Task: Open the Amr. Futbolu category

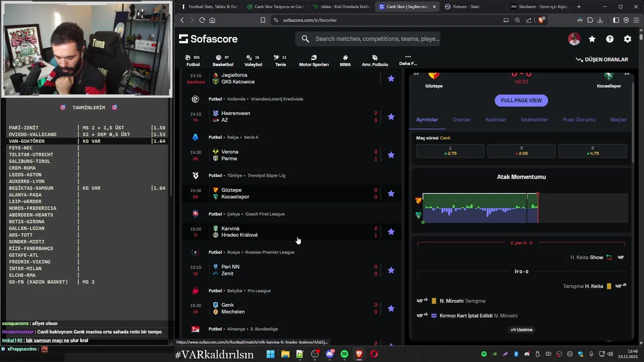Action: [x=375, y=60]
